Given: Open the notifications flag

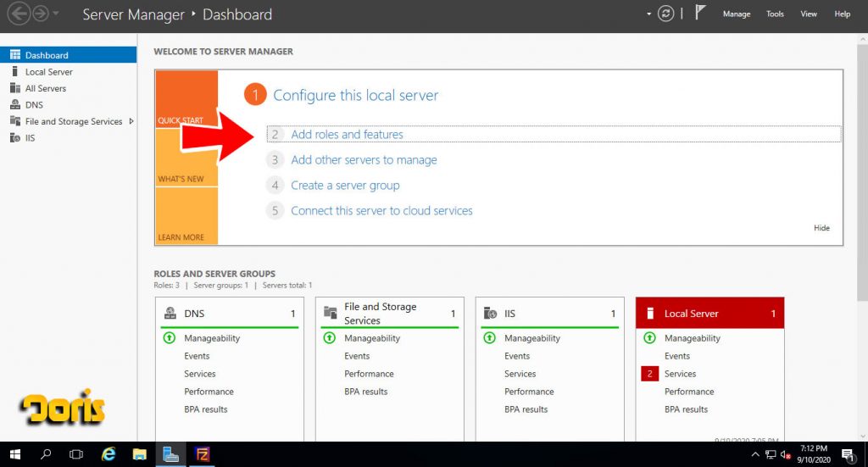Looking at the screenshot, I should (699, 13).
